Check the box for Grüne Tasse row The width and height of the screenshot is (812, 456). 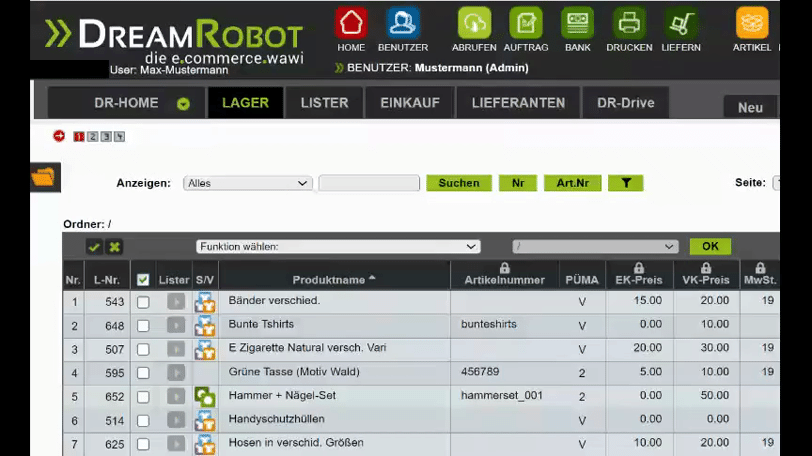143,373
